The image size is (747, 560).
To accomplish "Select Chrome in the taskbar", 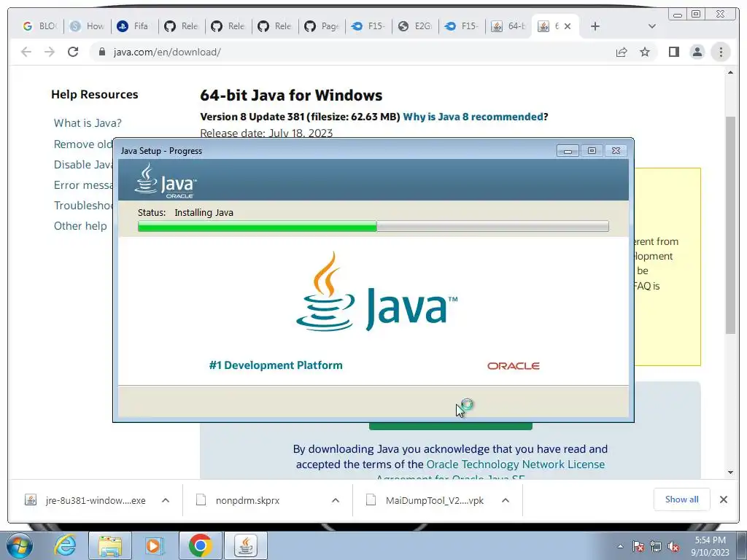I will [x=200, y=545].
